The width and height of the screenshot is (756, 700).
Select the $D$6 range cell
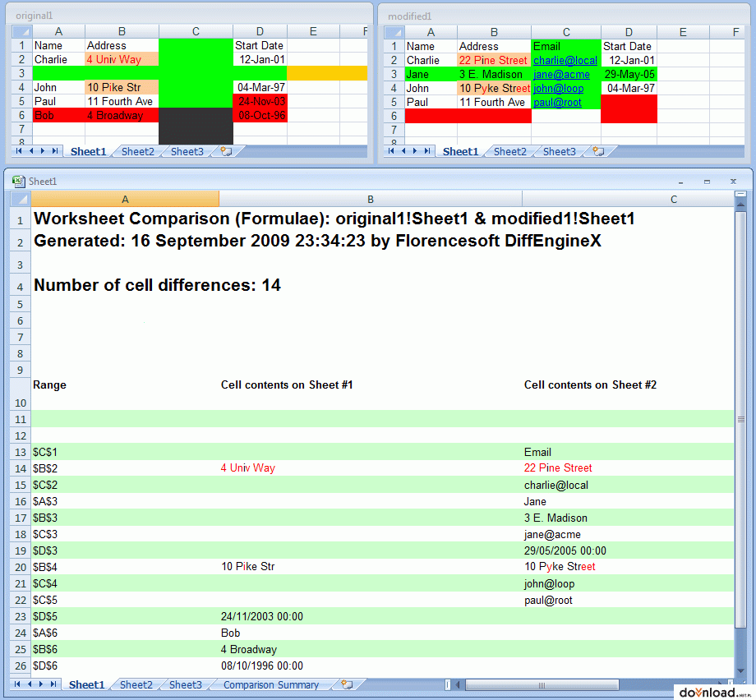(x=125, y=665)
